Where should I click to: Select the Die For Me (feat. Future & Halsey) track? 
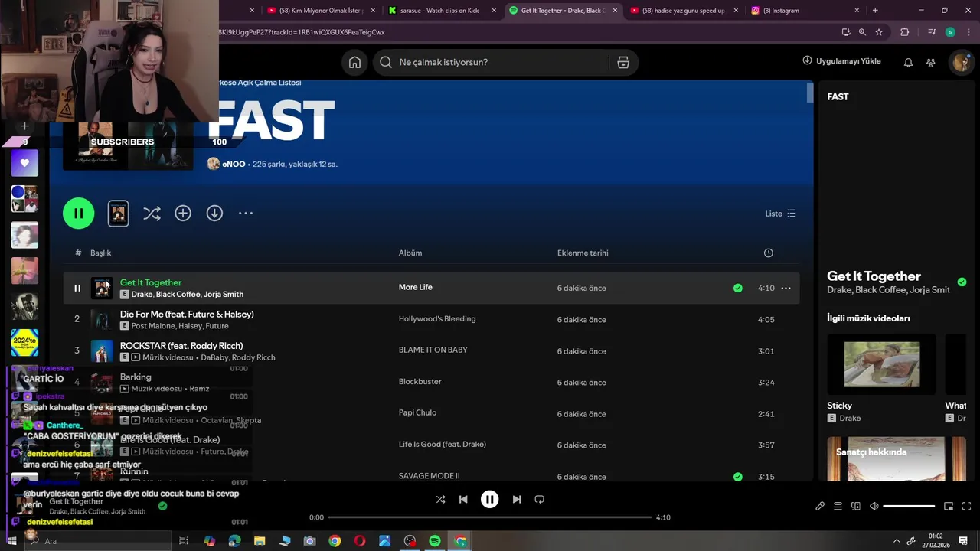[187, 315]
